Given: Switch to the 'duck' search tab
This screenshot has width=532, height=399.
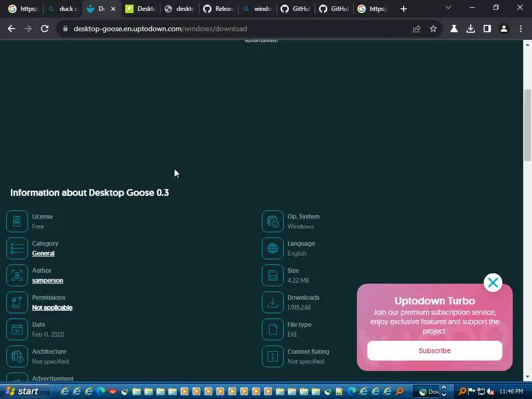Looking at the screenshot, I should [x=63, y=9].
